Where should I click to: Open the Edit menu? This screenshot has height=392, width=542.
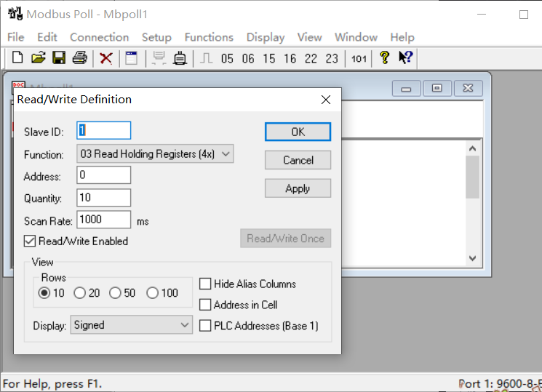point(47,37)
